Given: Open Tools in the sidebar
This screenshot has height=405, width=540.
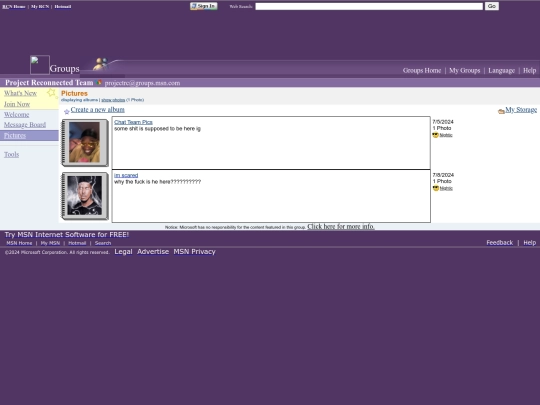Looking at the screenshot, I should click(11, 154).
